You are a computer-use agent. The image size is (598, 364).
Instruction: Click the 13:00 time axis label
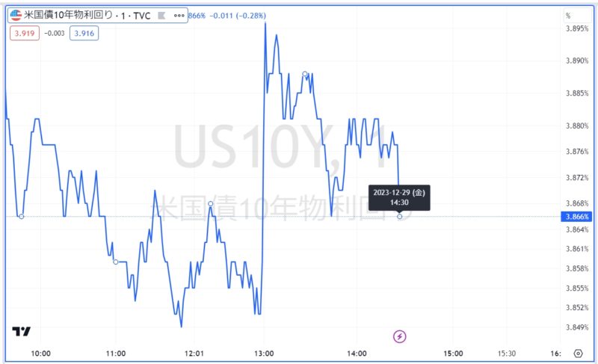click(x=265, y=354)
